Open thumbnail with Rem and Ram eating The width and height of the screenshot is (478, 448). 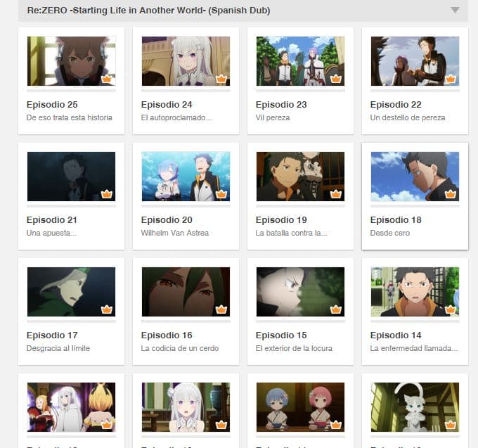pyautogui.click(x=300, y=407)
